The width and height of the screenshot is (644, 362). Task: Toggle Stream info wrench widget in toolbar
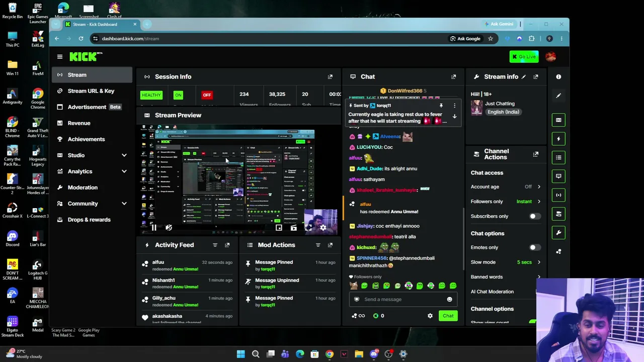tap(558, 233)
